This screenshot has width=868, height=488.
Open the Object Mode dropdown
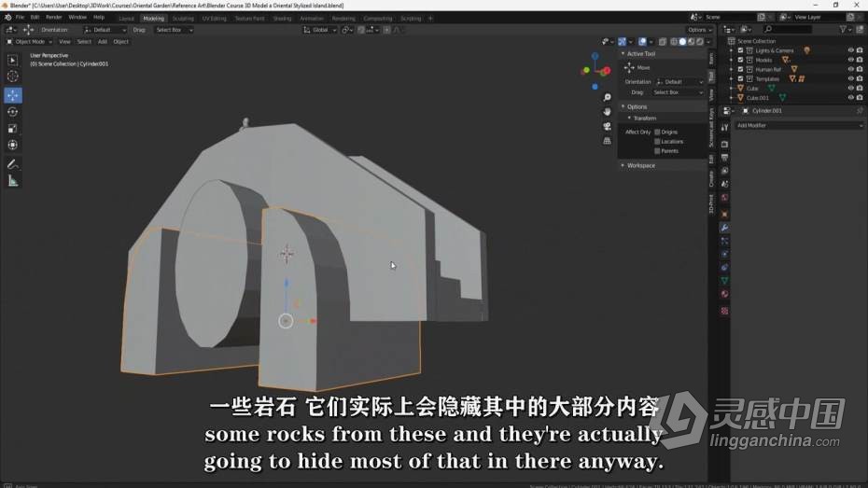click(x=29, y=41)
